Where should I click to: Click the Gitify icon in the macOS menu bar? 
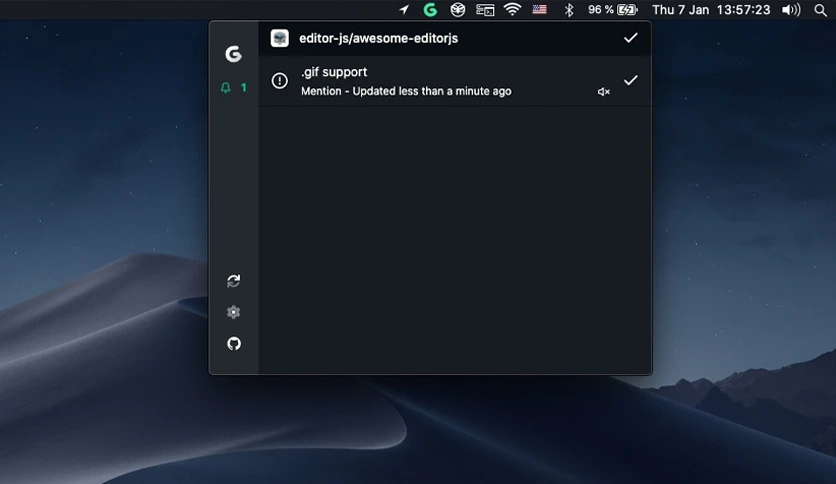click(430, 10)
